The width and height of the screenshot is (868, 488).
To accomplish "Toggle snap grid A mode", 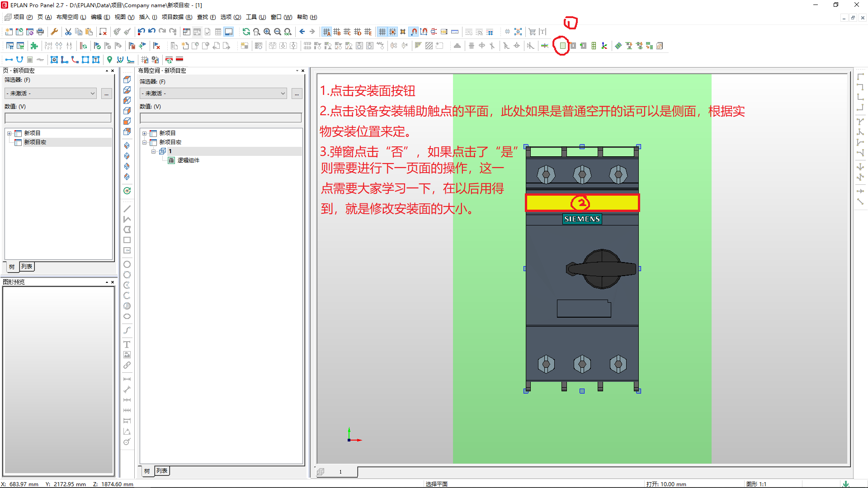I will 326,32.
